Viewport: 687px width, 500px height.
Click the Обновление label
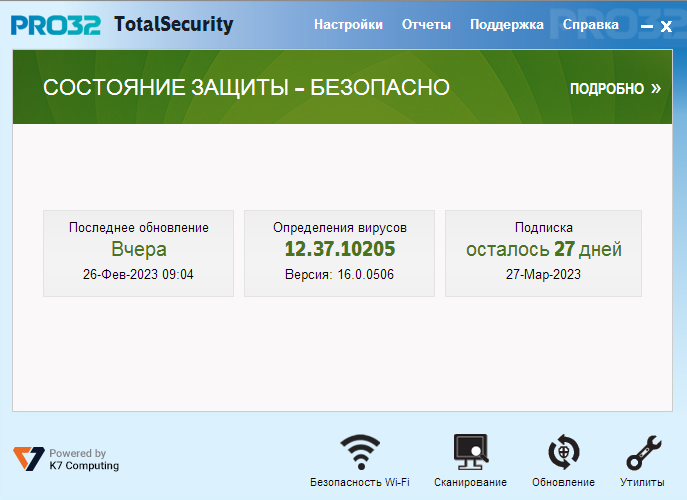pos(563,482)
